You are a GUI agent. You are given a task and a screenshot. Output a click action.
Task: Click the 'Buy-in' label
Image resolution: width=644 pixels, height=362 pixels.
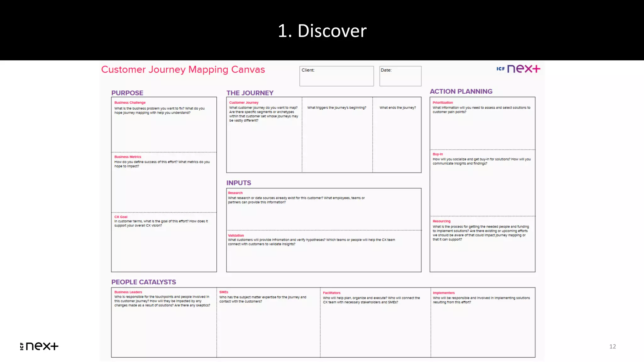438,154
